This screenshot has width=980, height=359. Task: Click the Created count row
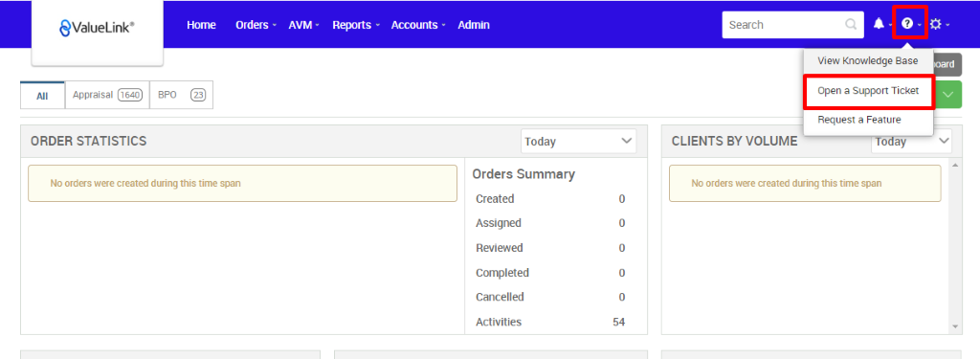(550, 199)
